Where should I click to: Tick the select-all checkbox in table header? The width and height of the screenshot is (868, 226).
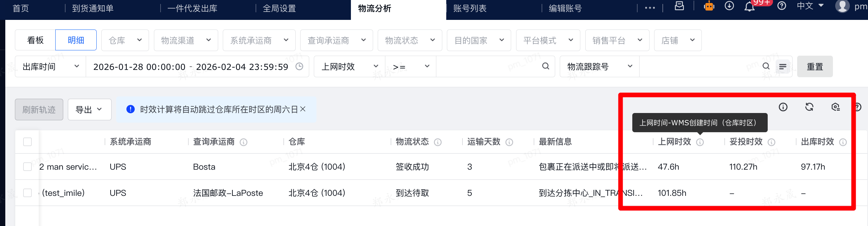click(27, 142)
